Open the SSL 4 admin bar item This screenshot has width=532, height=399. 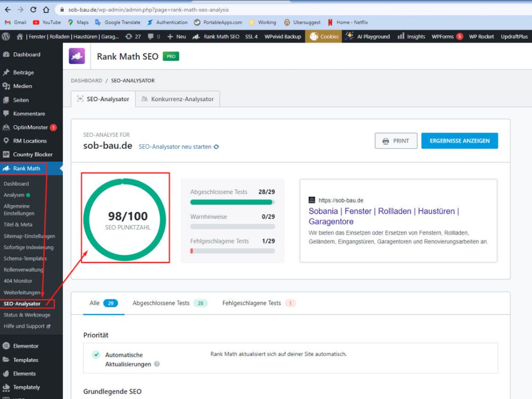[x=252, y=36]
